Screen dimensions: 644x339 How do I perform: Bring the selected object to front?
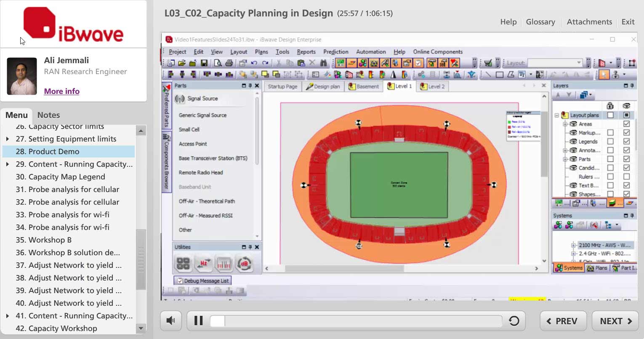265,75
